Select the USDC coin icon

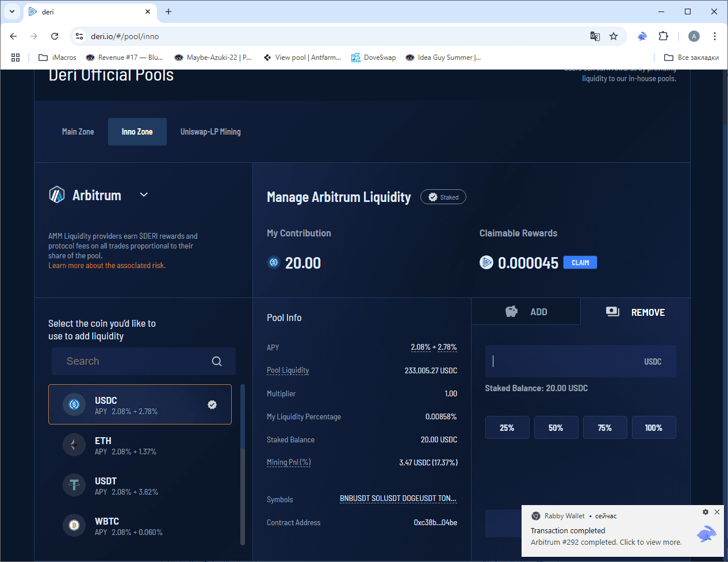coord(74,404)
